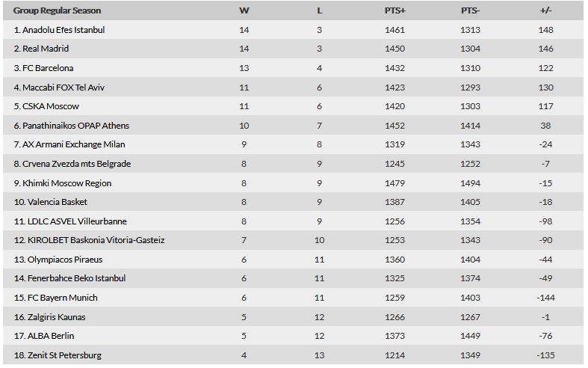Open the Real Madrid team link
588x368 pixels.
point(46,49)
